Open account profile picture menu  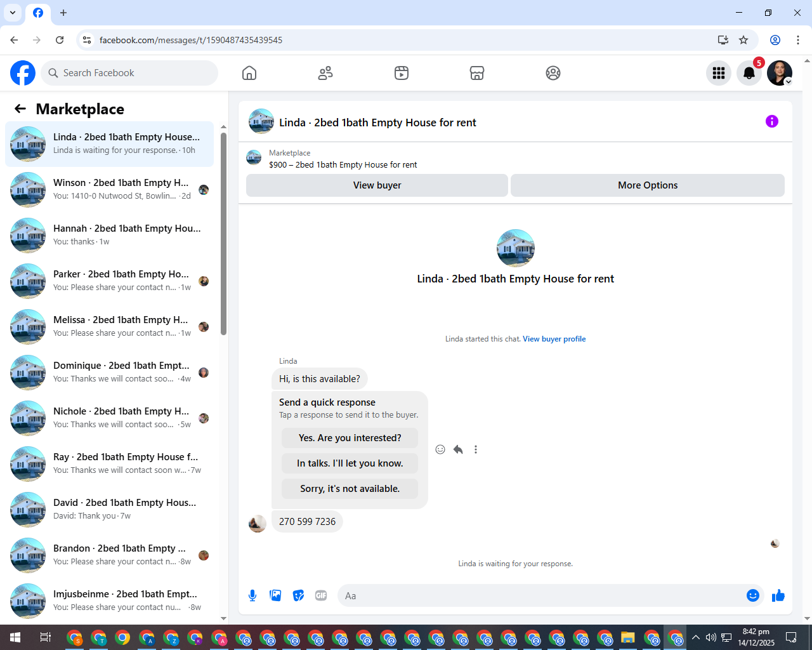(780, 73)
